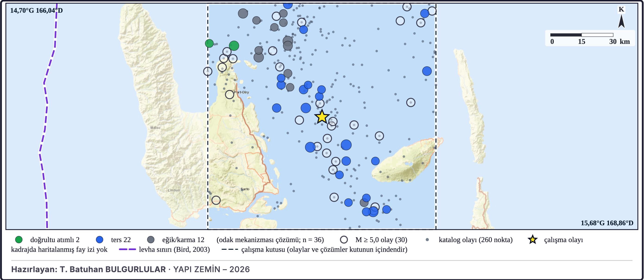Click the north arrow labeled K
Viewport: 644px width, 280px height.
coord(621,17)
